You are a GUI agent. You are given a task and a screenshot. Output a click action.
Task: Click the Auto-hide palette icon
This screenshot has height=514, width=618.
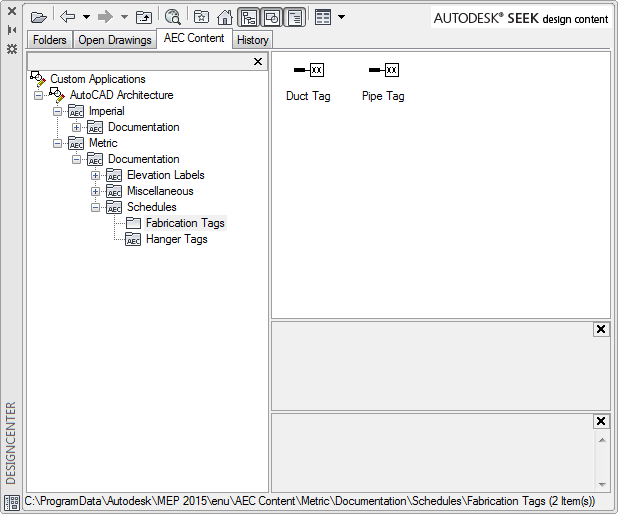[12, 30]
